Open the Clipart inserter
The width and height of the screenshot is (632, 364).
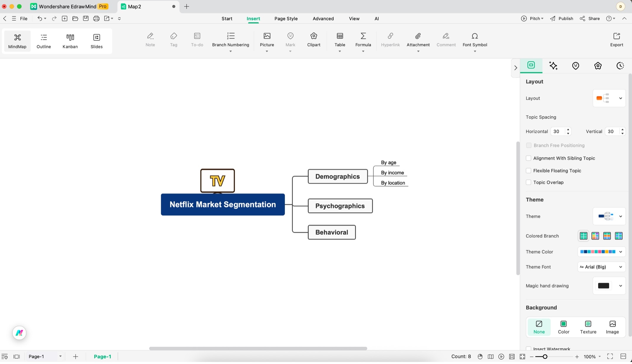(313, 40)
